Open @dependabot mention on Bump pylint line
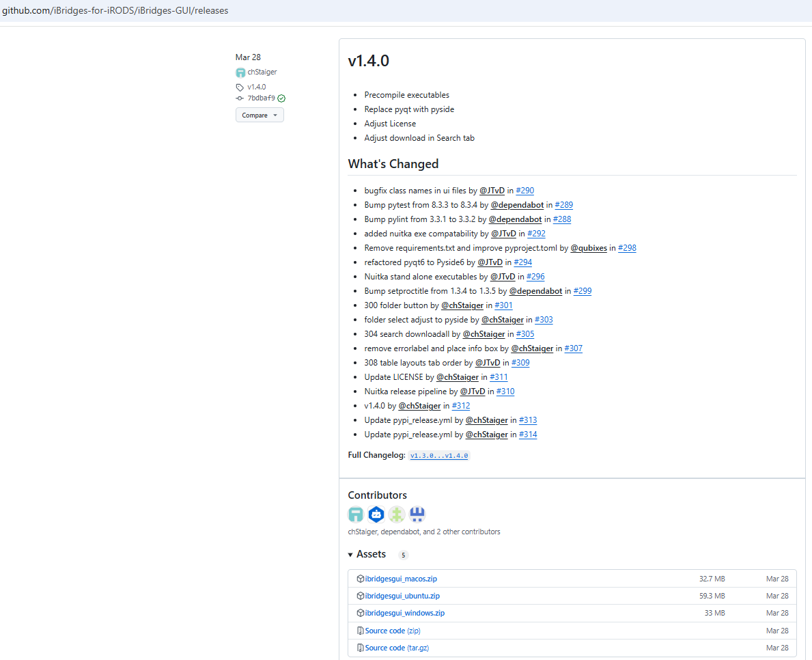Screen dimensions: 812x660 (515, 219)
